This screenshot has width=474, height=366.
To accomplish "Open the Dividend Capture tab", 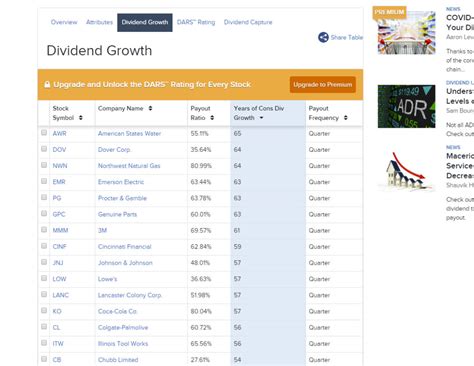I will click(x=248, y=22).
